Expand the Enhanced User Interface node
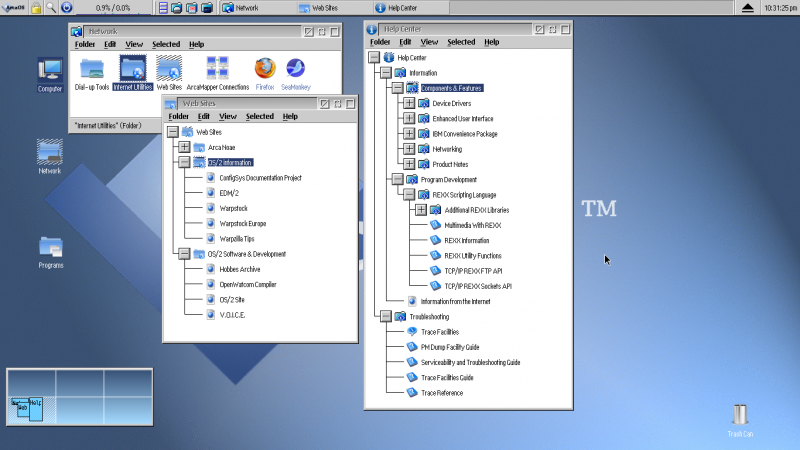The width and height of the screenshot is (800, 450). pyautogui.click(x=409, y=118)
